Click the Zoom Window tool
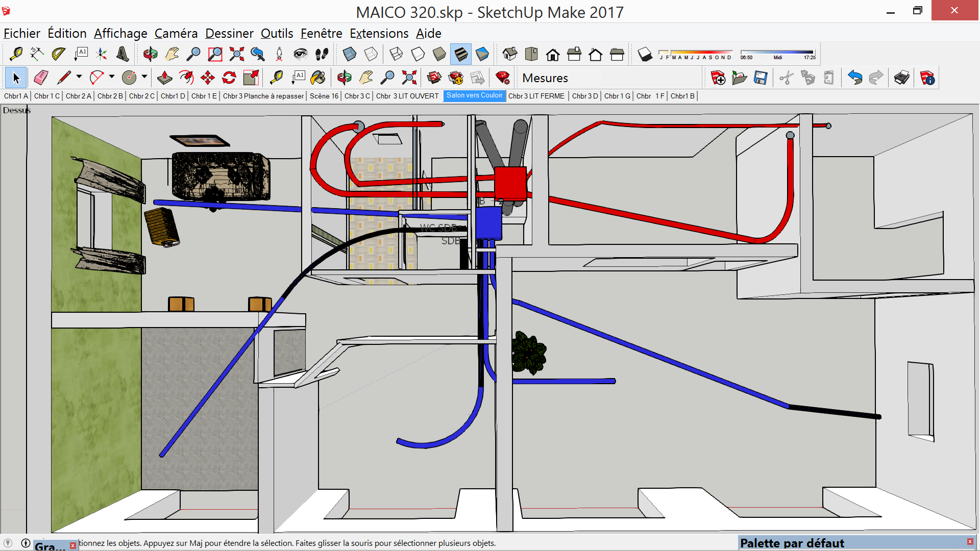 [x=215, y=54]
